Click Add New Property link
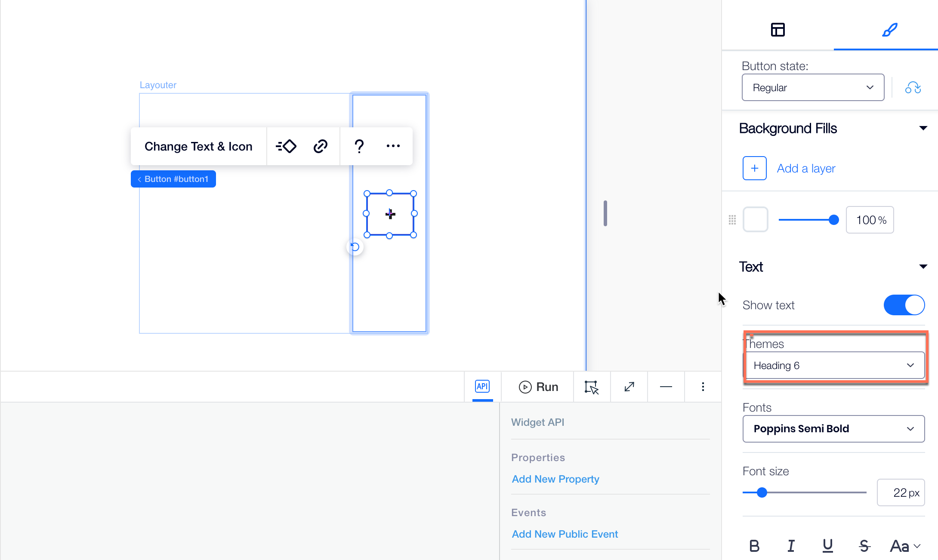The height and width of the screenshot is (560, 938). [555, 478]
